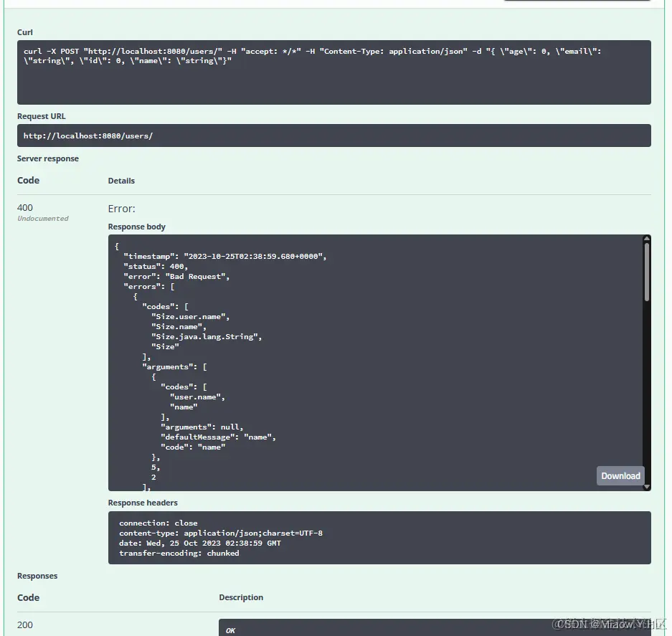Viewport: 672px width, 636px height.
Task: Click the "Size.java.lang.String" entry
Action: pos(206,337)
